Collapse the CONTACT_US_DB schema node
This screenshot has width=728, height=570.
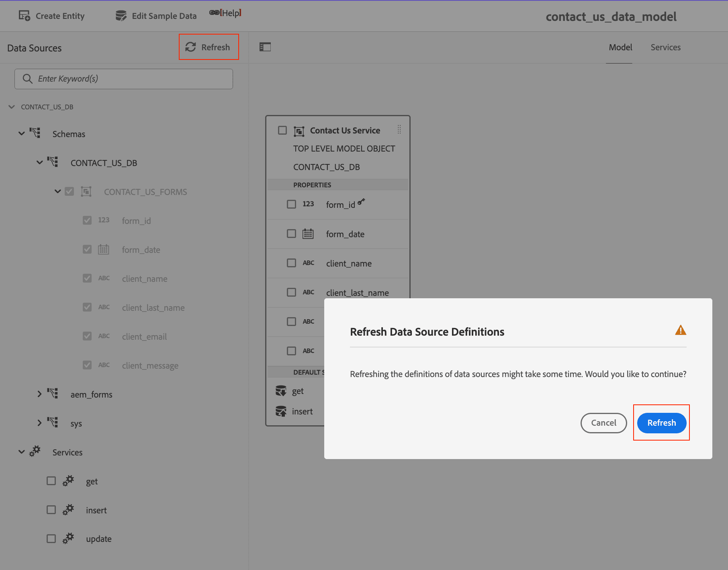40,162
